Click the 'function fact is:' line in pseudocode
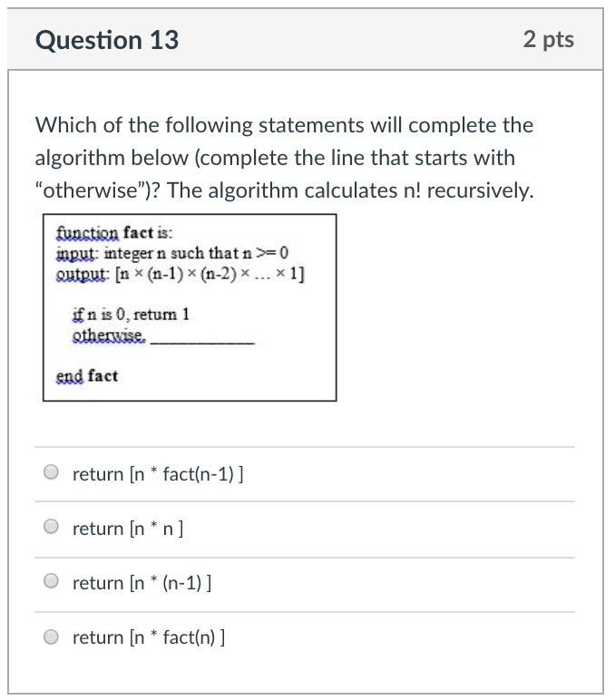 114,233
